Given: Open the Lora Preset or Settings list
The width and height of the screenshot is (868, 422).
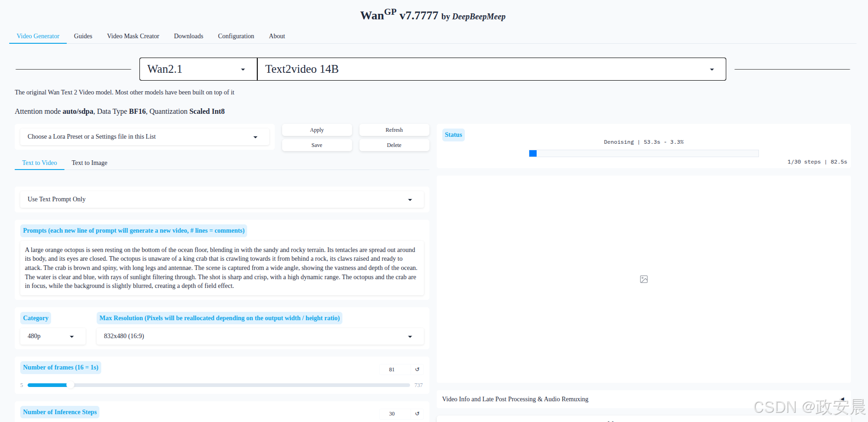Looking at the screenshot, I should (145, 137).
